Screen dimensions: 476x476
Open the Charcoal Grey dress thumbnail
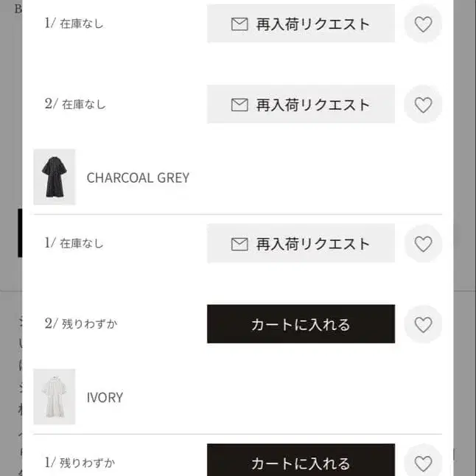[55, 177]
